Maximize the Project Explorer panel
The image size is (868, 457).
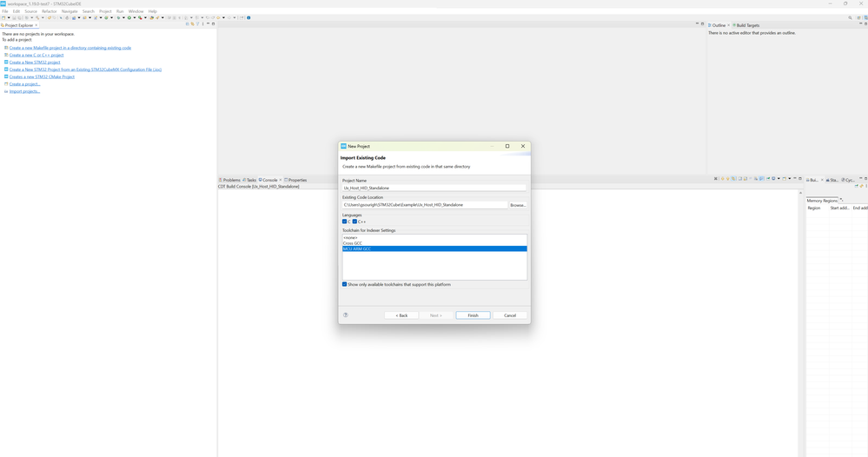(x=213, y=23)
